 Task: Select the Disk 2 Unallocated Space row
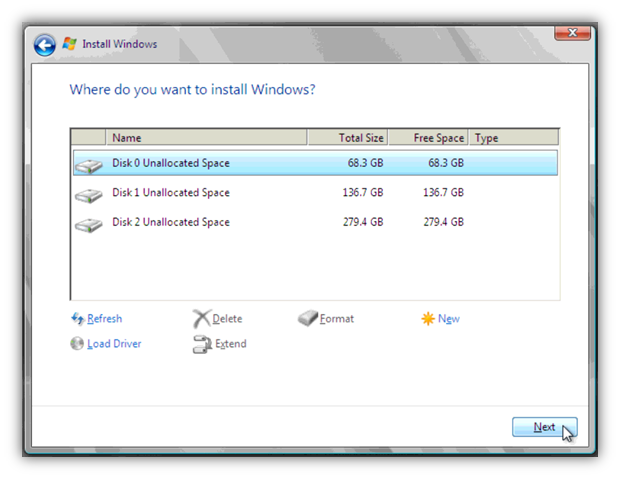(x=315, y=222)
